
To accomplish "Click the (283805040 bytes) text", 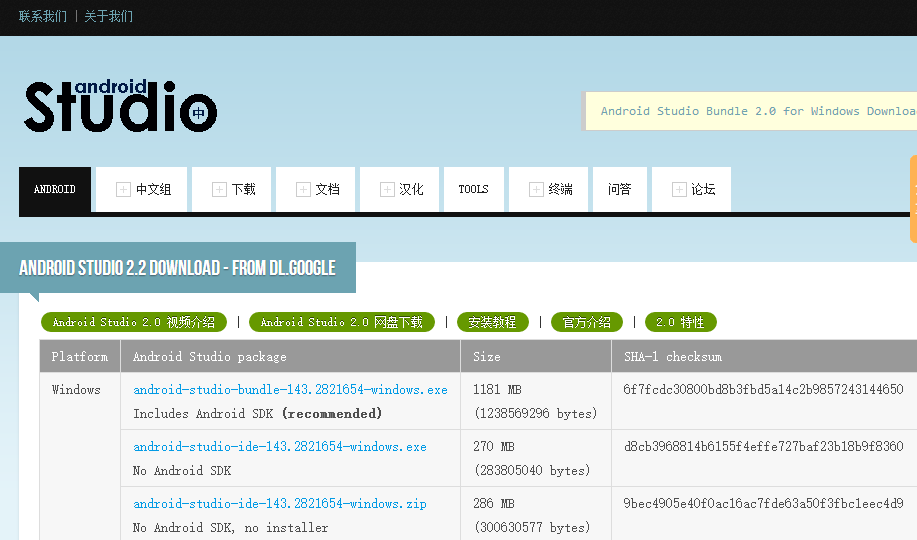I will [x=532, y=470].
